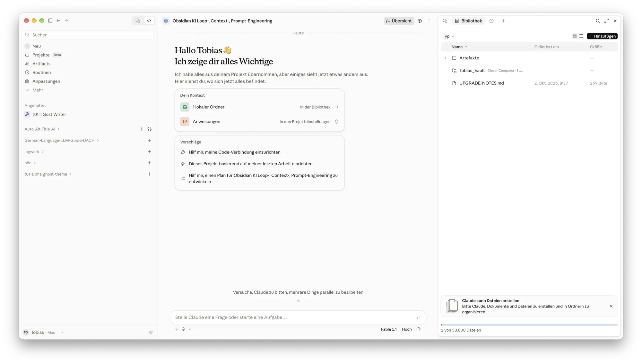The width and height of the screenshot is (642, 364).
Task: Expand the German-Language-LLM-Guide-DACH project
Action: coord(62,140)
